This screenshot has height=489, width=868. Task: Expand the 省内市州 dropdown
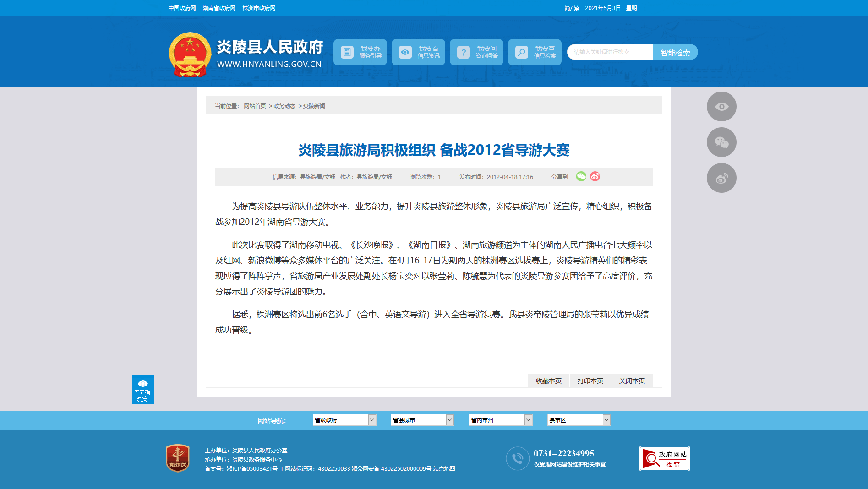(500, 420)
